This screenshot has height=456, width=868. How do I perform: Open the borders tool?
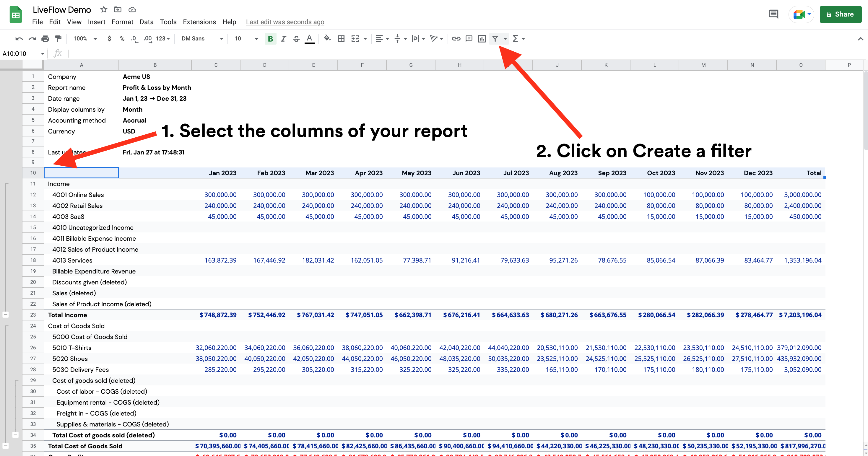[x=341, y=39]
